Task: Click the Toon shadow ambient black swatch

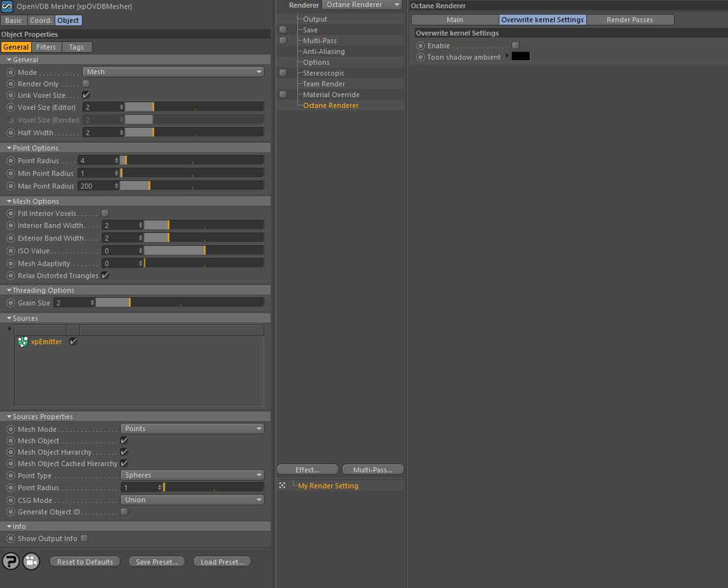Action: [x=520, y=56]
